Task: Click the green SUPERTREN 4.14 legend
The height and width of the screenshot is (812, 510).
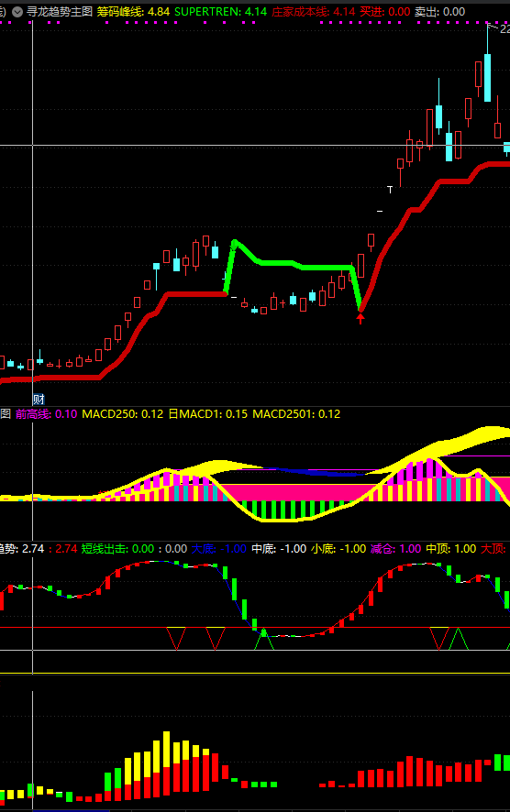Action: click(221, 11)
